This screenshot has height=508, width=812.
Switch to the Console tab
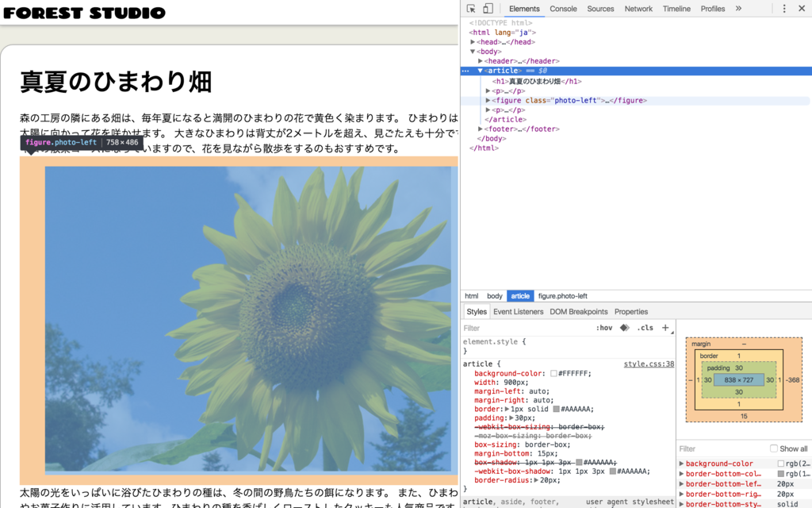(x=563, y=9)
